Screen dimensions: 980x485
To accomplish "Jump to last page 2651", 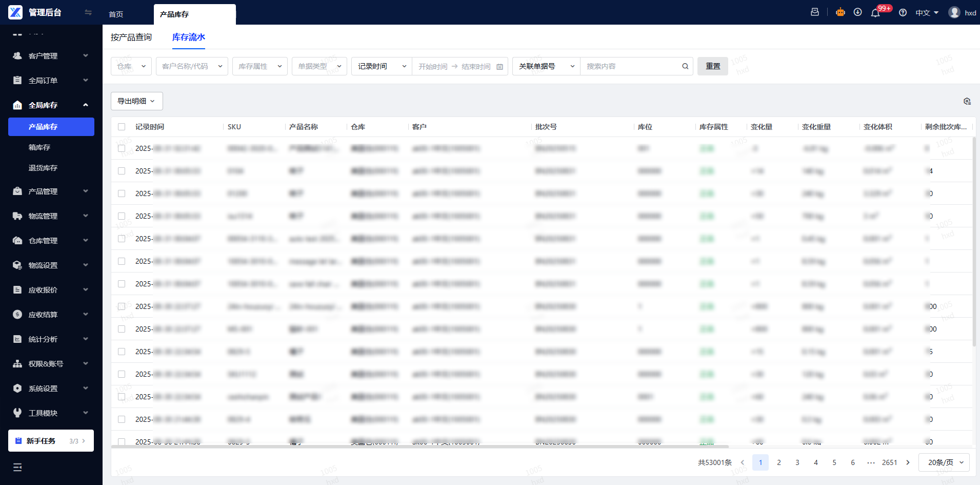I will 890,462.
